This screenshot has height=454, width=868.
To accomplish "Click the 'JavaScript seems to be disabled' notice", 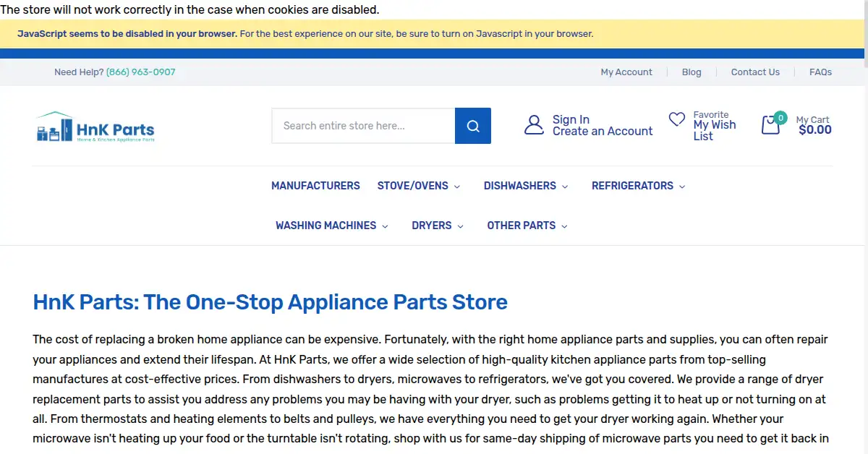I will [x=305, y=34].
